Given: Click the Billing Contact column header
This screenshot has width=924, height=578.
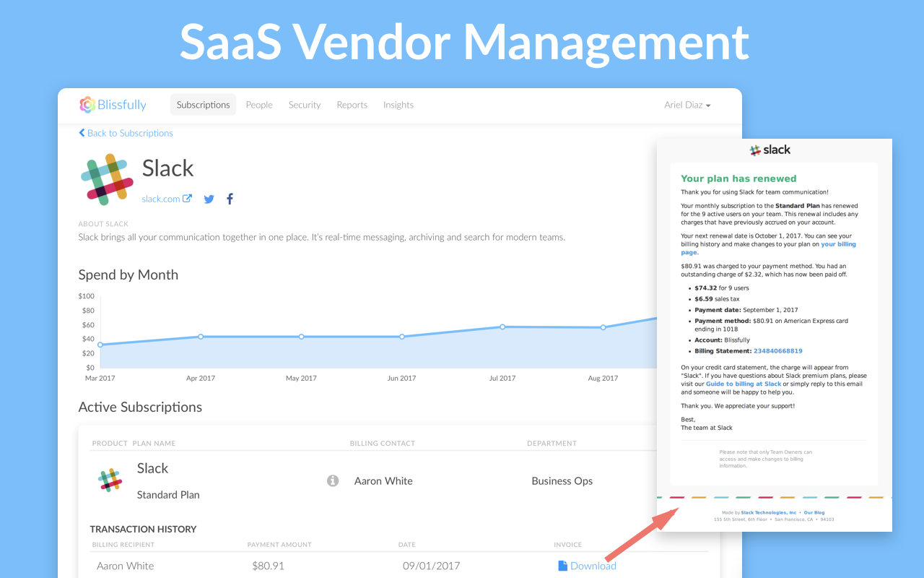Looking at the screenshot, I should [x=383, y=443].
